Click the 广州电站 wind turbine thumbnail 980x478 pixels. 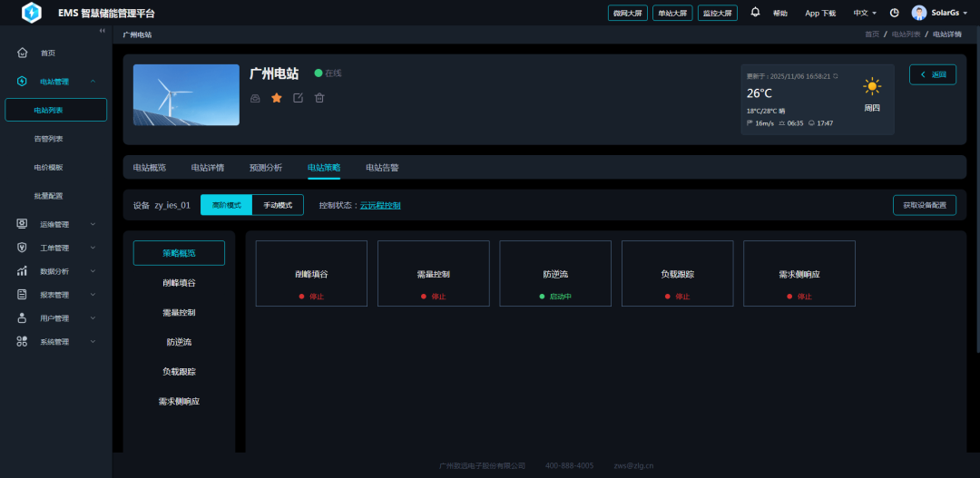click(186, 94)
